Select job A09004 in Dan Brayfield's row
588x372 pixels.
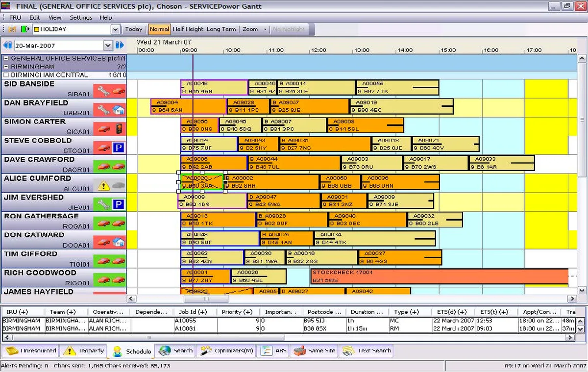(x=188, y=106)
